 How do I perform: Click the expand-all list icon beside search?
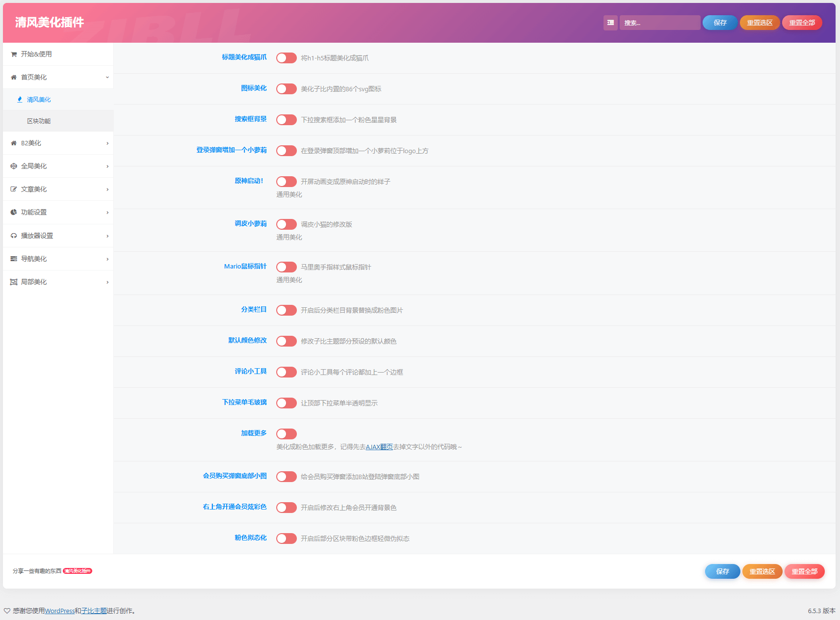pyautogui.click(x=610, y=23)
